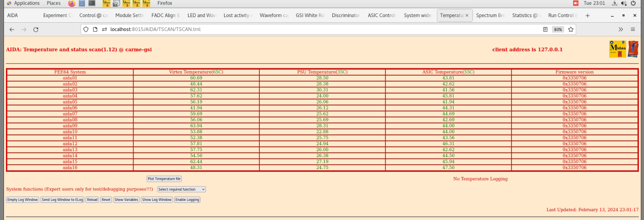Click the Firefox launcher icon in top panel
This screenshot has width=644, height=220.
[72, 3]
